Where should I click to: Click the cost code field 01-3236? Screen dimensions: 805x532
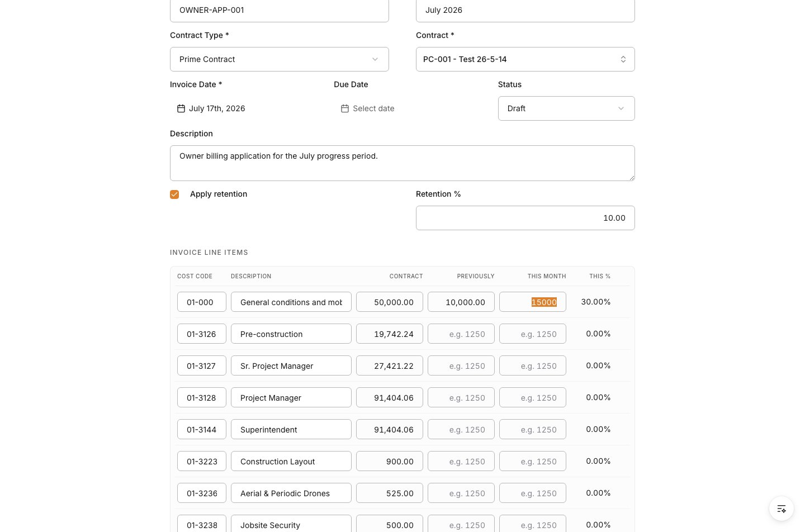202,493
